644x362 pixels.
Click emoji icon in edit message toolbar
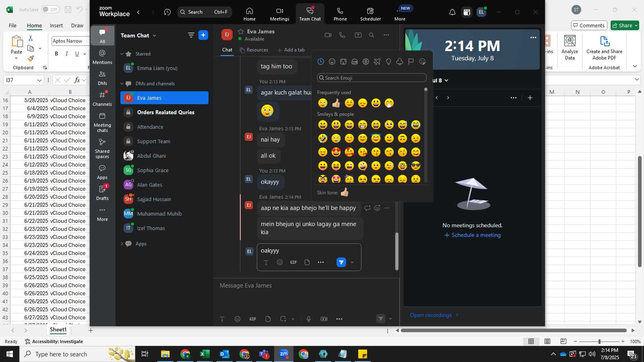[x=280, y=262]
